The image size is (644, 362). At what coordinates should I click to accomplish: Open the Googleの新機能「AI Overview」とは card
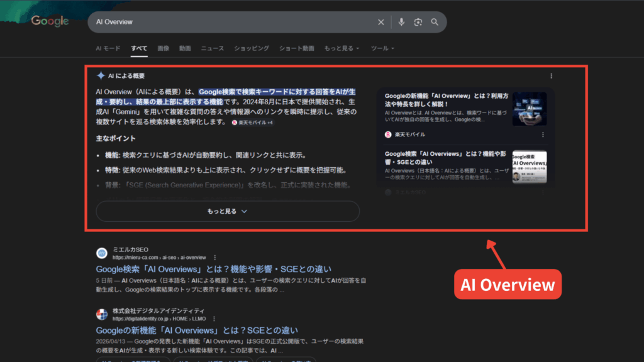pyautogui.click(x=447, y=95)
